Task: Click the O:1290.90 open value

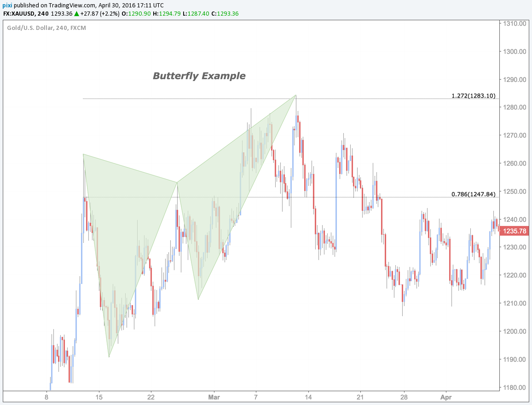Action: pos(136,14)
